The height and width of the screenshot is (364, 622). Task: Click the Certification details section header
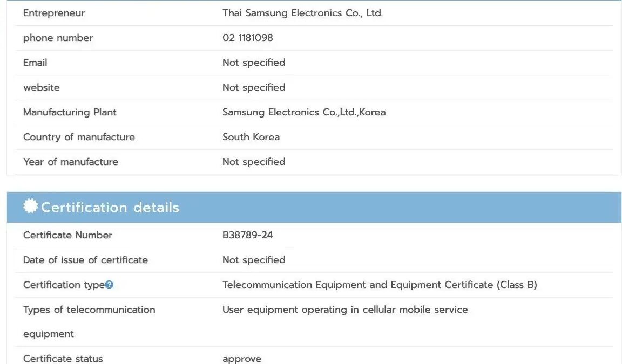pyautogui.click(x=110, y=208)
